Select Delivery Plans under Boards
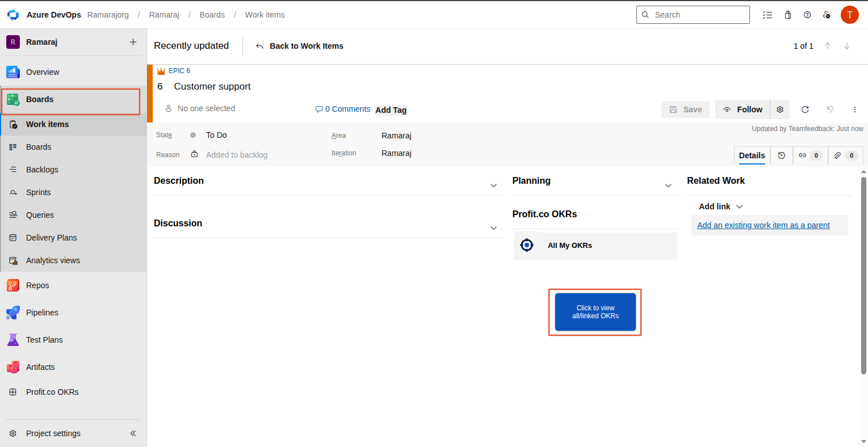 point(73,238)
